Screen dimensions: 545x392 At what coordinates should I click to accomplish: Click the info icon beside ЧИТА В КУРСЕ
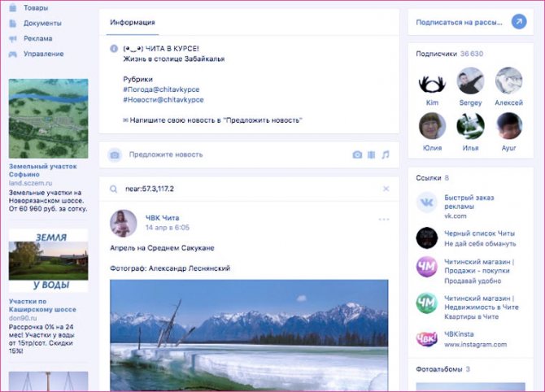pos(114,49)
